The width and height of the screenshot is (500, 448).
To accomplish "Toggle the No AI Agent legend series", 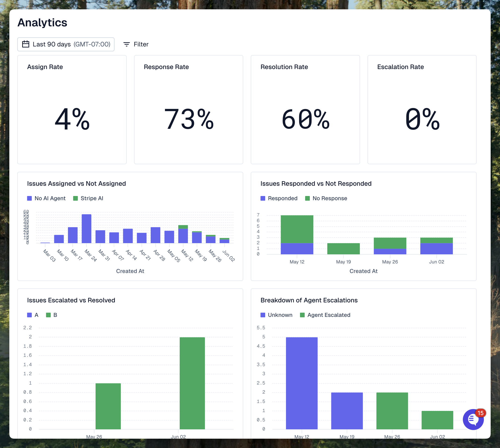I will click(x=46, y=198).
